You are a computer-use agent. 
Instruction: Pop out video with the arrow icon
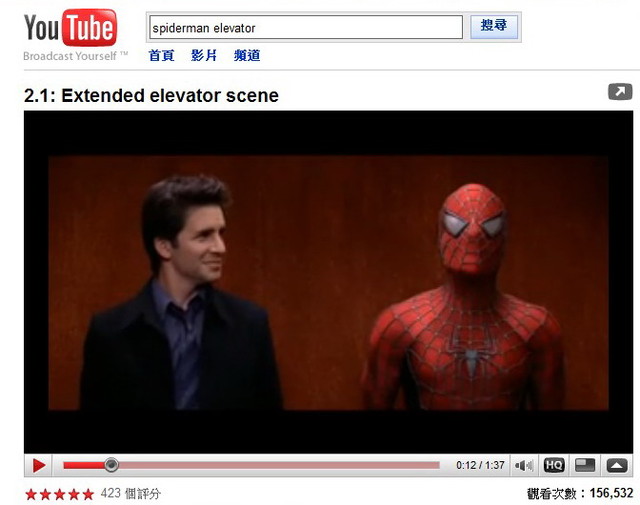coord(620,91)
